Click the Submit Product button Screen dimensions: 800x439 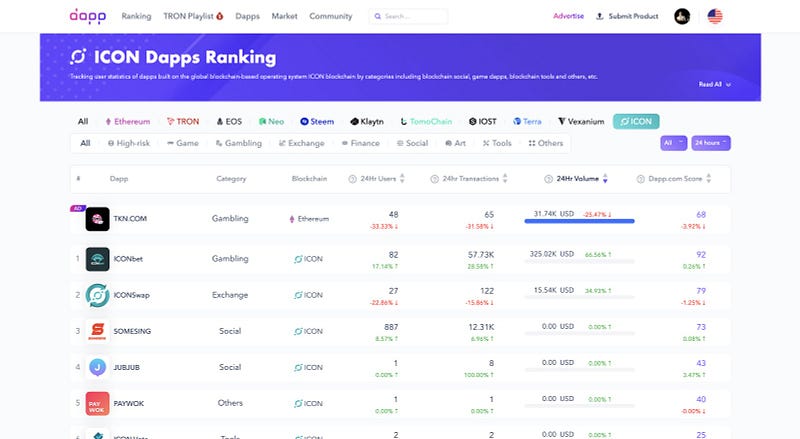pyautogui.click(x=627, y=16)
